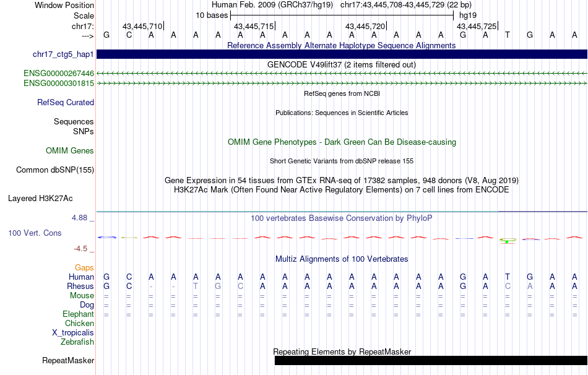The image size is (588, 375).
Task: Click the GENCODE V49lift37 track title
Action: 342,64
